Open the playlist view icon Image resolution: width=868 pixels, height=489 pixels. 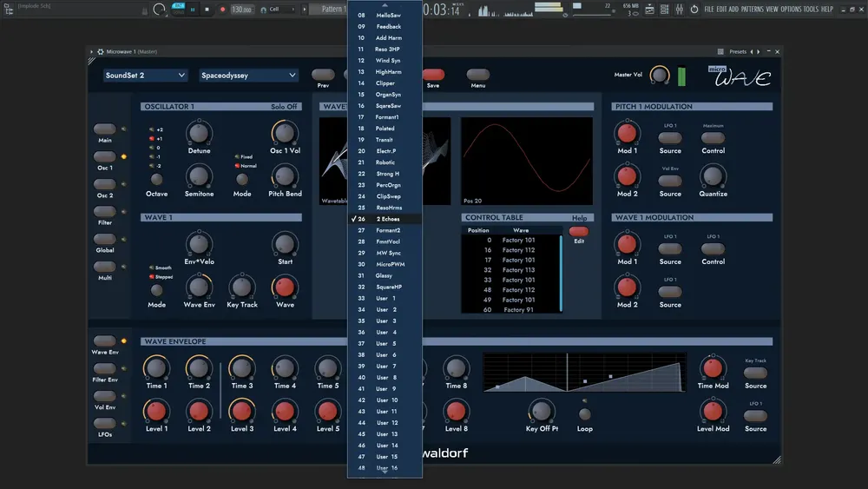[649, 10]
